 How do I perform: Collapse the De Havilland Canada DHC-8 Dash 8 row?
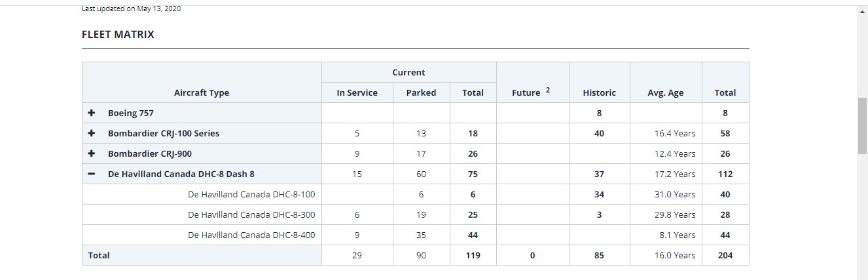pyautogui.click(x=92, y=174)
